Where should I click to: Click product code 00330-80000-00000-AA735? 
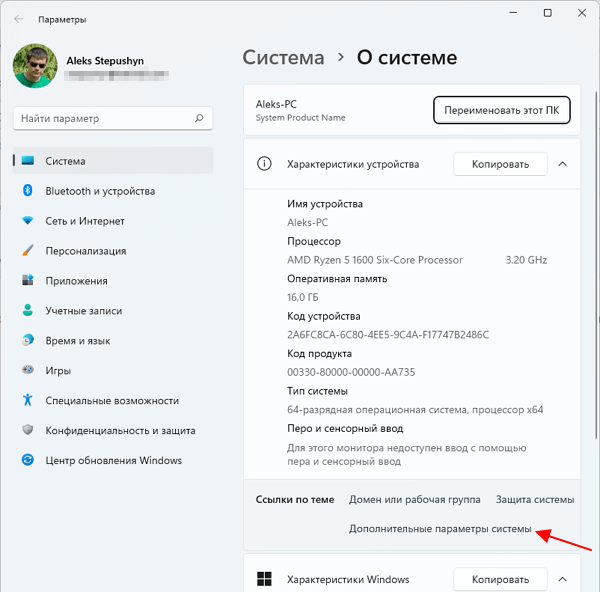click(x=351, y=372)
